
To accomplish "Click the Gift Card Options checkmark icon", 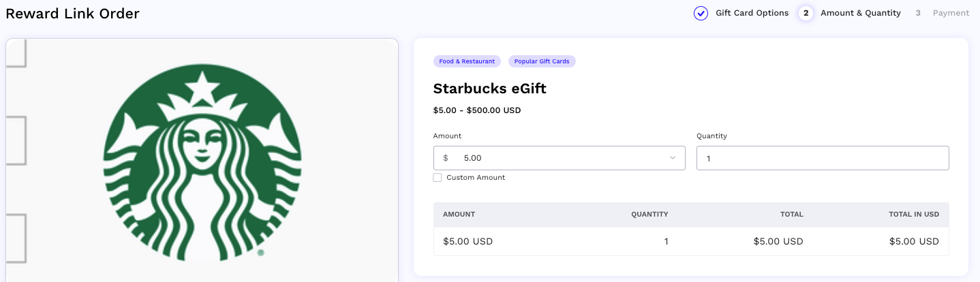I will coord(701,13).
